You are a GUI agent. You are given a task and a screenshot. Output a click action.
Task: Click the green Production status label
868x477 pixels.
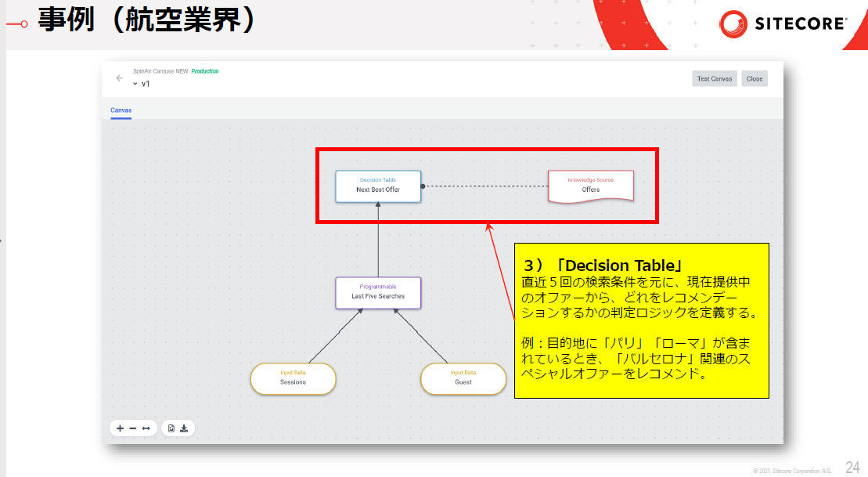[x=205, y=71]
